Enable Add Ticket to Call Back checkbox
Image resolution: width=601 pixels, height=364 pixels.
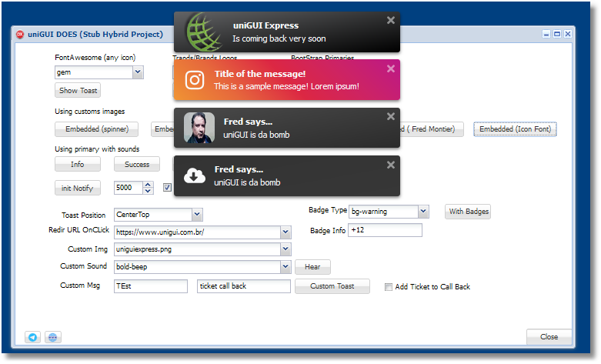coord(389,287)
